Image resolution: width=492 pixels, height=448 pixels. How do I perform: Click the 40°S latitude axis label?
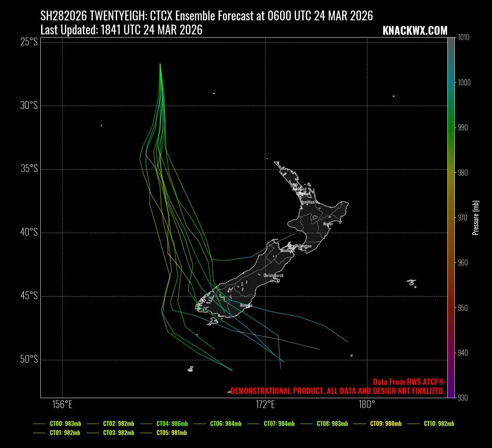click(29, 232)
